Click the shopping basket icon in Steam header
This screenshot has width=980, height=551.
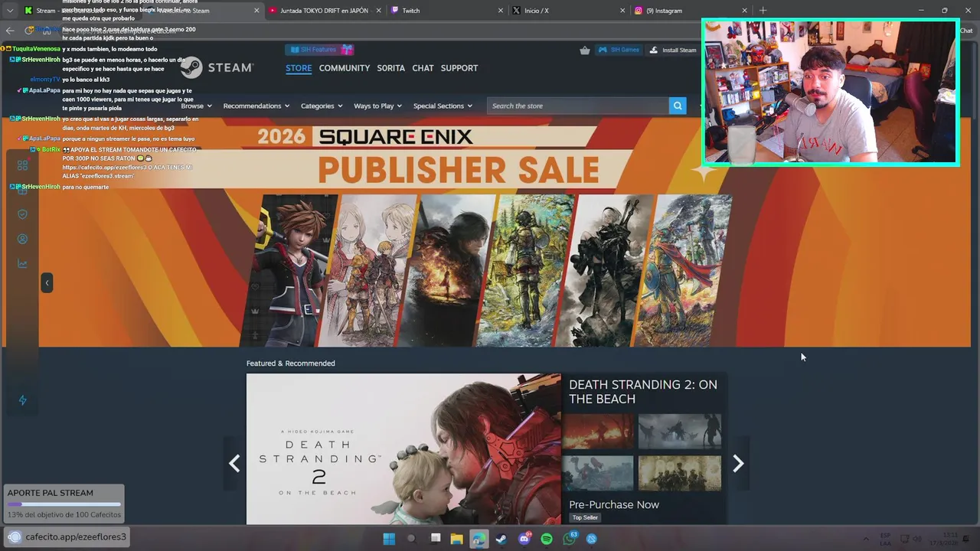(x=585, y=50)
